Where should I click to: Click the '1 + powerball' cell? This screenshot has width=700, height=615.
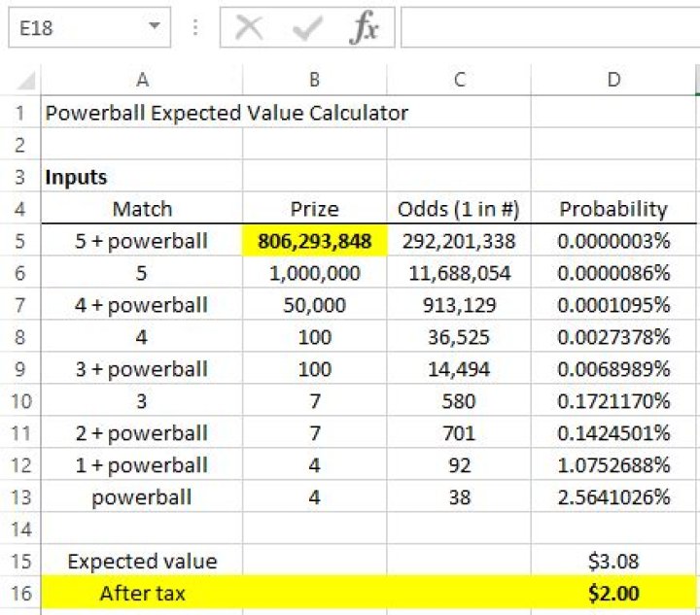tap(142, 465)
